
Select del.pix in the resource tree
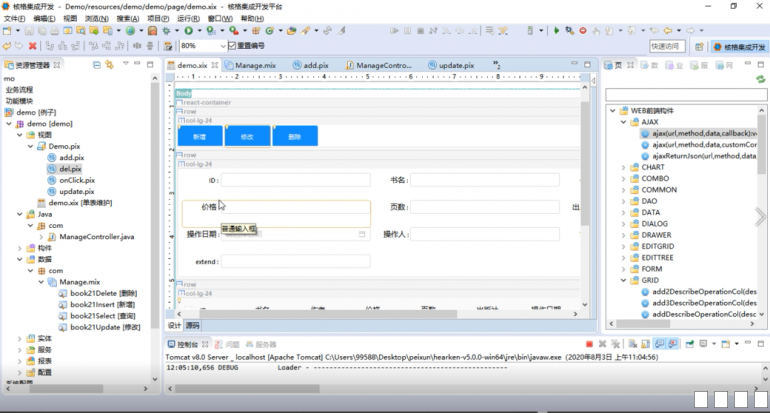pos(70,169)
